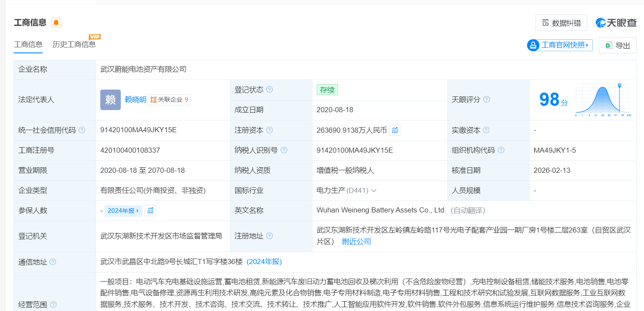Click help icon next to 统一社会信用代码
Viewport: 644px width, 311px height.
pyautogui.click(x=82, y=130)
